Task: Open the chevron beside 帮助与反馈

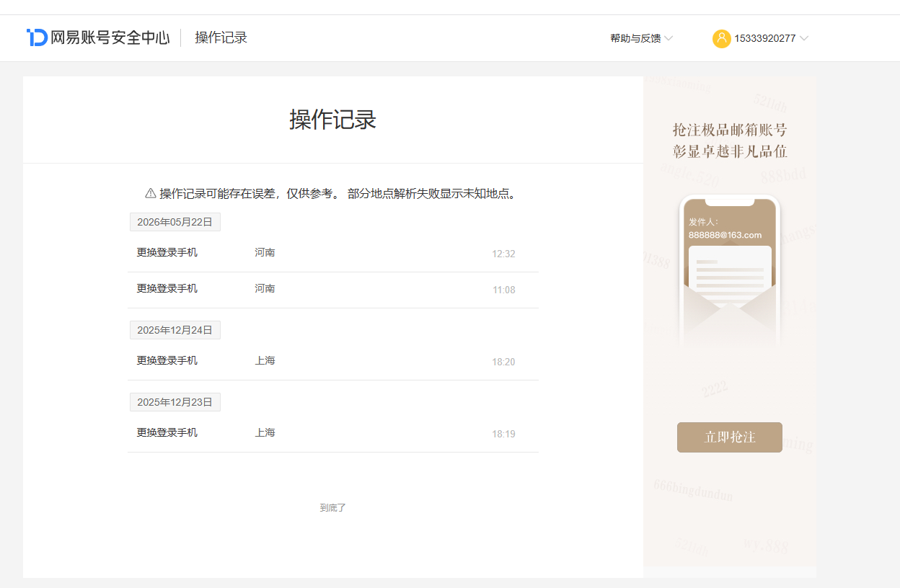Action: pyautogui.click(x=669, y=38)
